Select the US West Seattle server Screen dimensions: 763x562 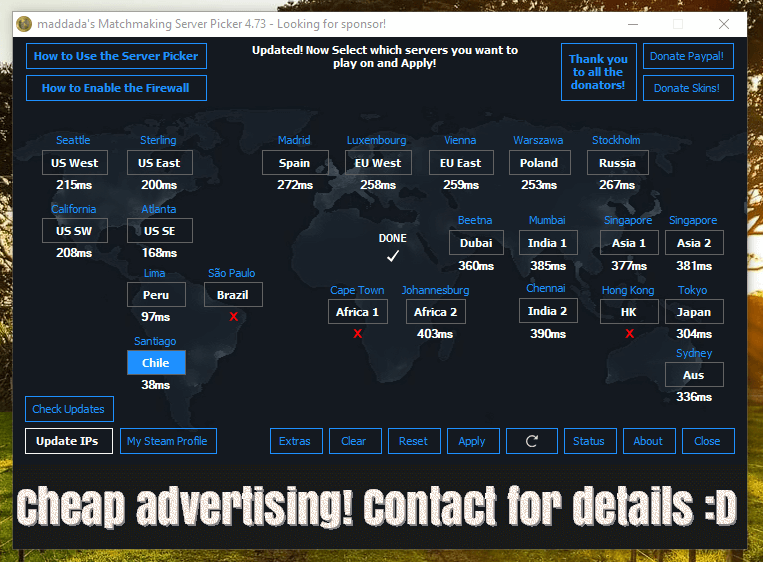[x=75, y=163]
